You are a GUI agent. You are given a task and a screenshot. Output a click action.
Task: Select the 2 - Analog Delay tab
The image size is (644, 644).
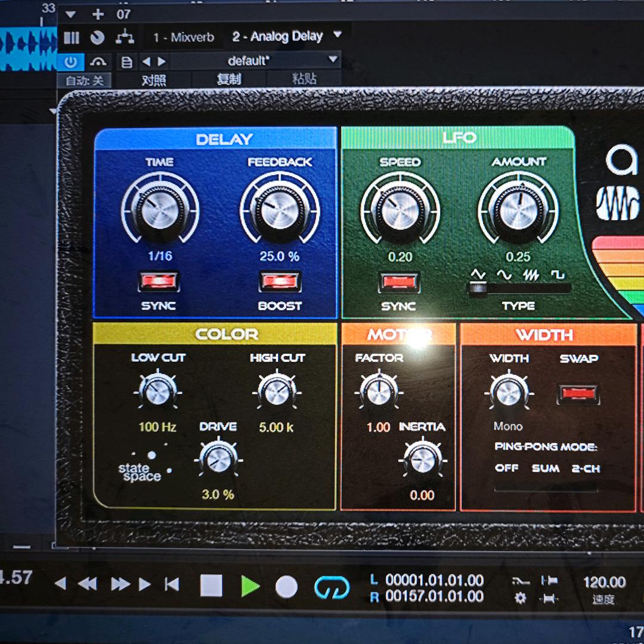point(277,37)
